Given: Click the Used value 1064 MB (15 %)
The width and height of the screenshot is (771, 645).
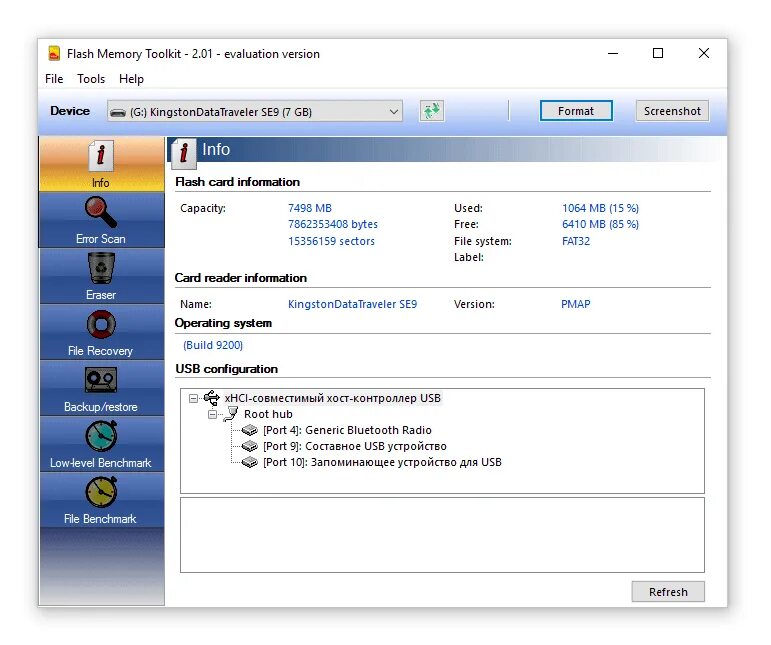Looking at the screenshot, I should (x=600, y=208).
